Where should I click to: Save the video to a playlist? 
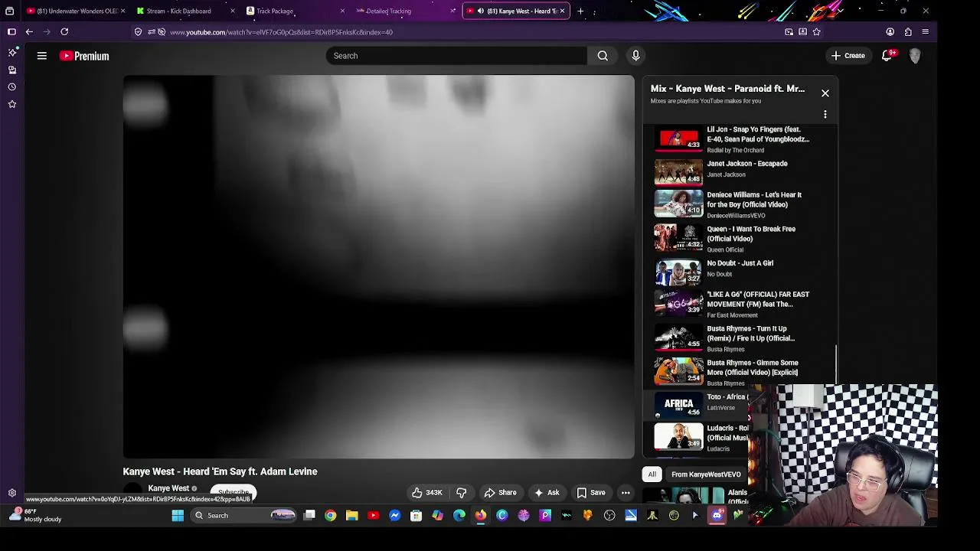591,493
